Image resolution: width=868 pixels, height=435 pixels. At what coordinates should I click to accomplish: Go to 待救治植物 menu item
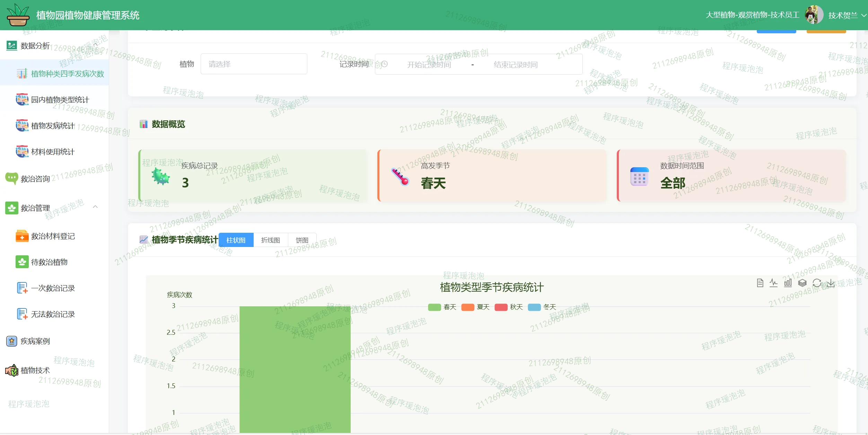49,262
